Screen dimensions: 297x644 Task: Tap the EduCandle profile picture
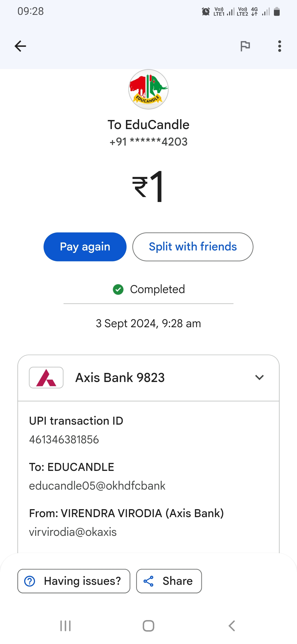coord(148,89)
